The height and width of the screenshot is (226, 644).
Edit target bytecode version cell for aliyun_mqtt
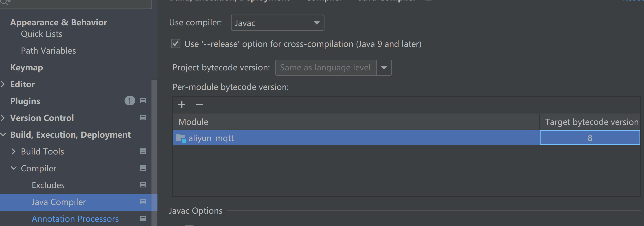coord(589,138)
